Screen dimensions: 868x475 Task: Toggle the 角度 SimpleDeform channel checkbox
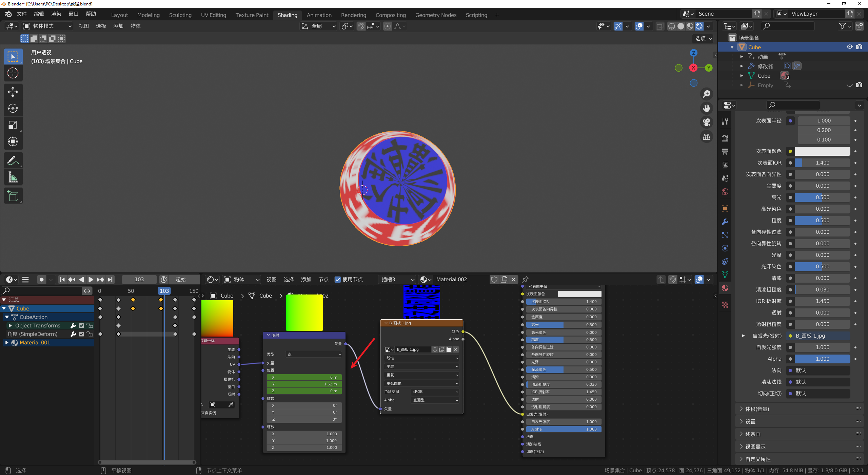pos(81,334)
